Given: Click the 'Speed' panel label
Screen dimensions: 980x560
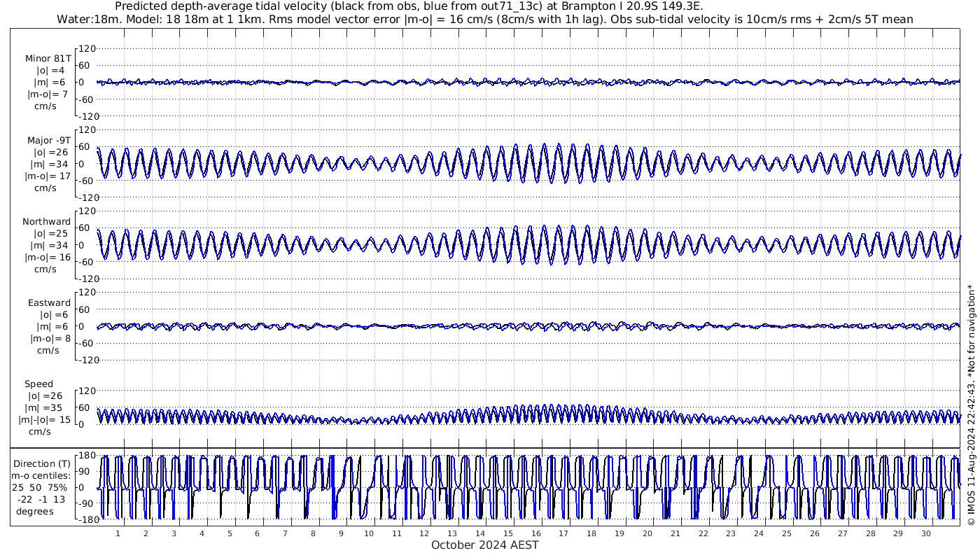Looking at the screenshot, I should coord(38,384).
